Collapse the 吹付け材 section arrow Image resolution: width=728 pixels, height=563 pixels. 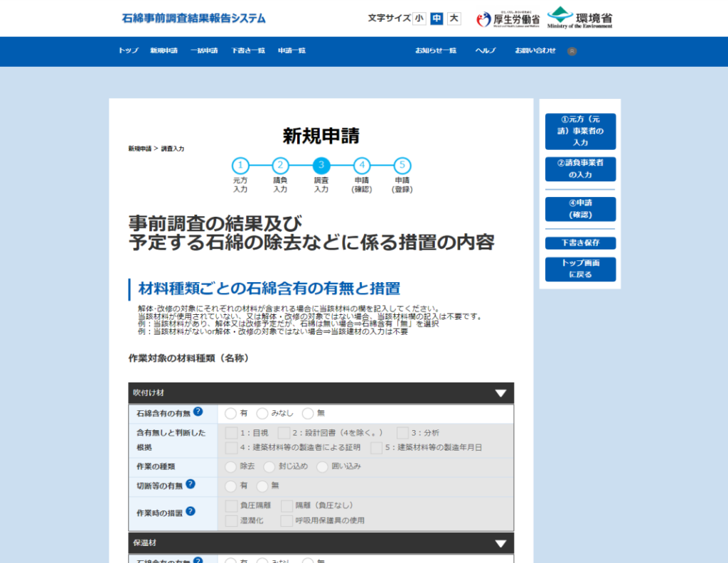coord(500,393)
